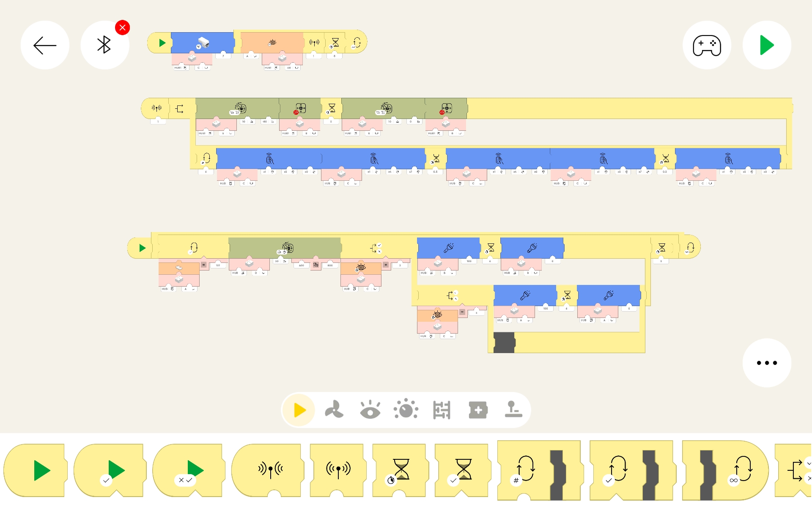Open the Sensors category with the eye icon
This screenshot has width=812, height=508.
(370, 410)
